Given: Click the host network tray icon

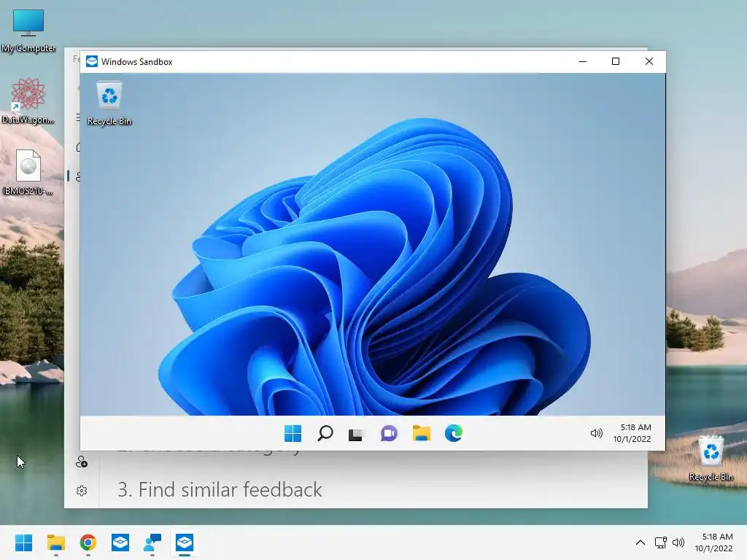Looking at the screenshot, I should tap(660, 542).
